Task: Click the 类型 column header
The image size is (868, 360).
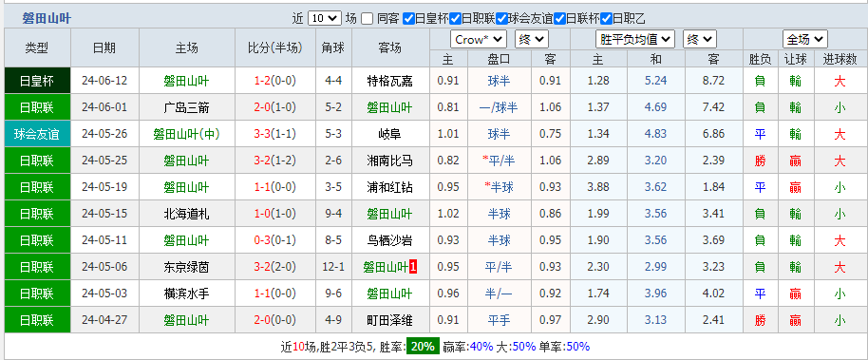Action: click(37, 47)
